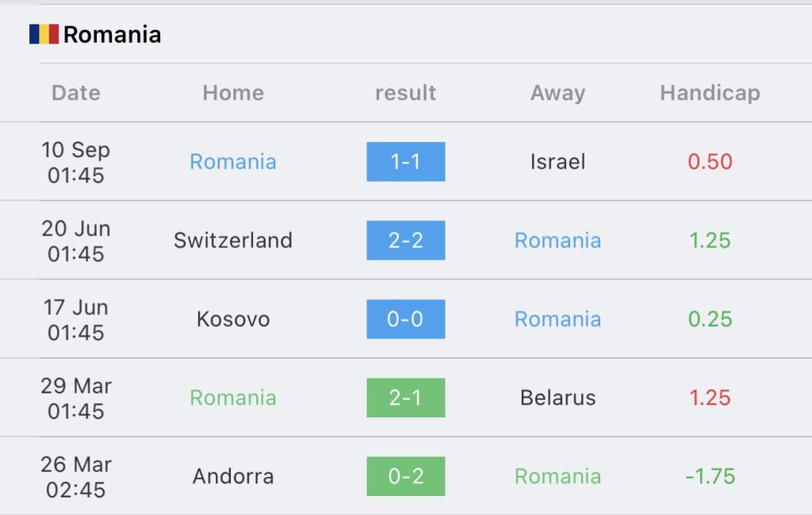Viewport: 812px width, 515px height.
Task: Click the -1.75 handicap value
Action: point(710,476)
